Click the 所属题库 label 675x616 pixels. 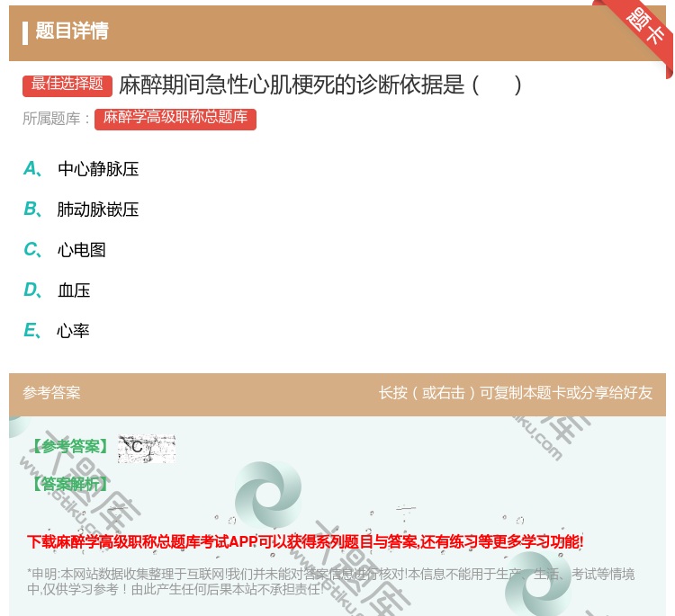click(x=56, y=119)
